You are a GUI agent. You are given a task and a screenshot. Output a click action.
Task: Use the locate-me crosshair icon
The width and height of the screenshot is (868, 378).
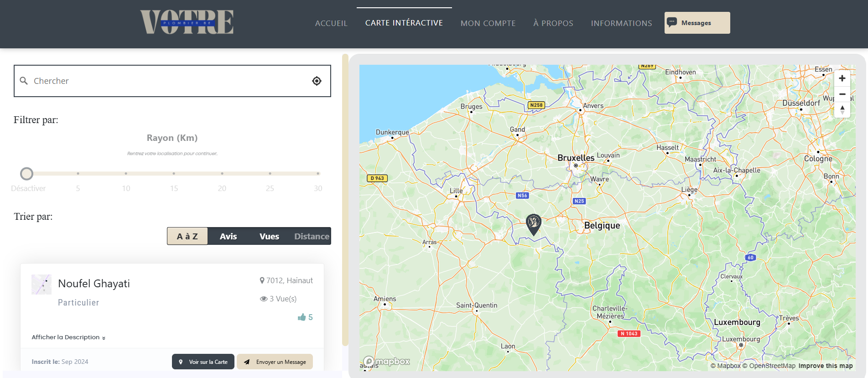(x=317, y=81)
